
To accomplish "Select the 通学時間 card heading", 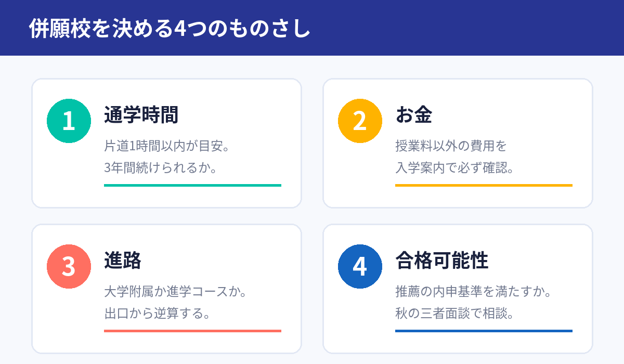I will pos(141,115).
